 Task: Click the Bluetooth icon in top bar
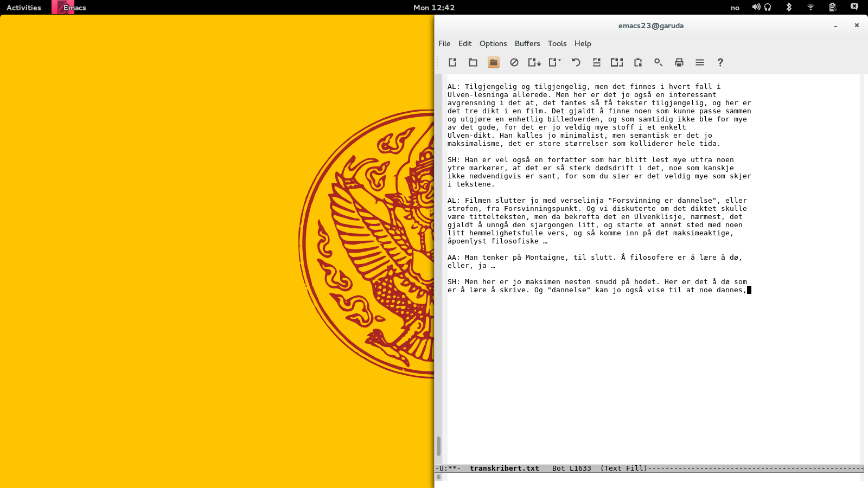(x=789, y=7)
